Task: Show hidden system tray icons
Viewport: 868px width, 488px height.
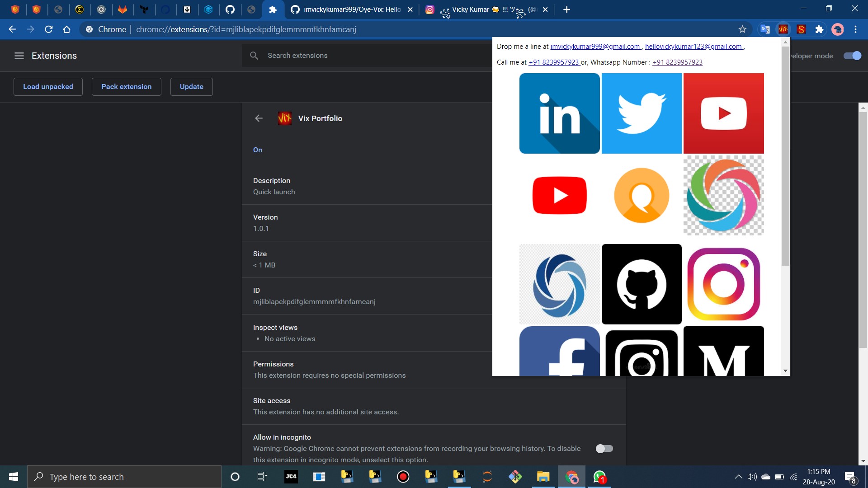Action: coord(738,477)
